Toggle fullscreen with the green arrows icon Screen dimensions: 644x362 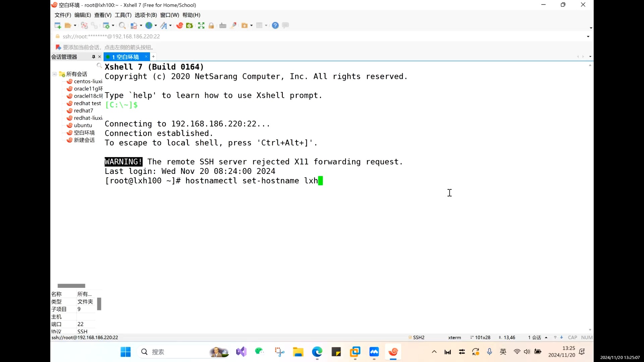click(x=201, y=25)
